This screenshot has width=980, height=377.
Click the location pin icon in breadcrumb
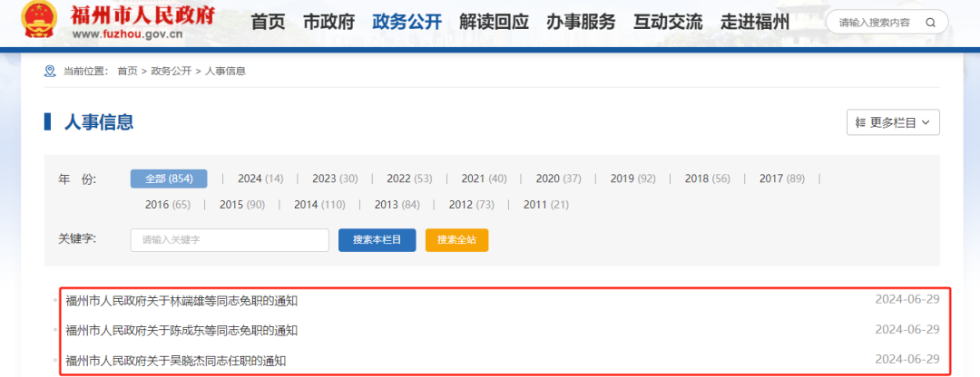click(50, 72)
